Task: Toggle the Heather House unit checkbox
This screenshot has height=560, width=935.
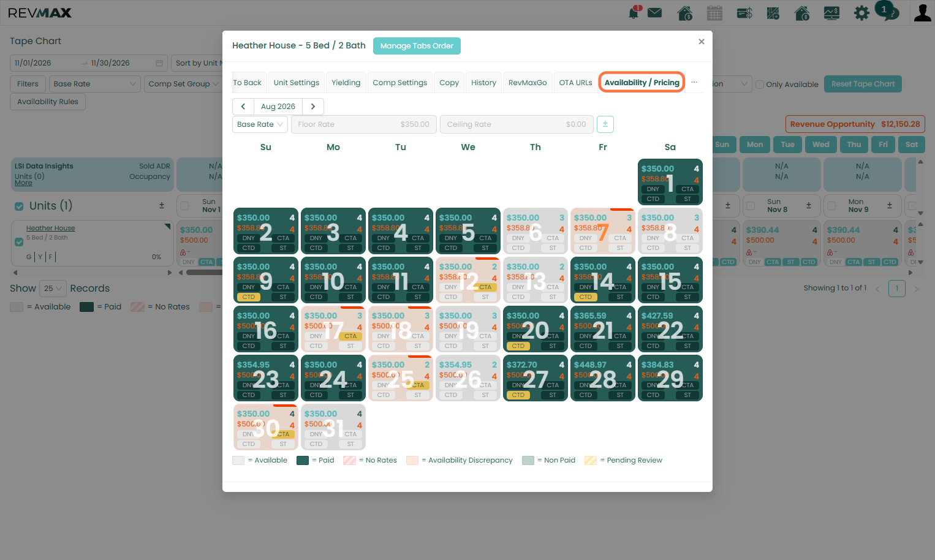Action: click(19, 242)
